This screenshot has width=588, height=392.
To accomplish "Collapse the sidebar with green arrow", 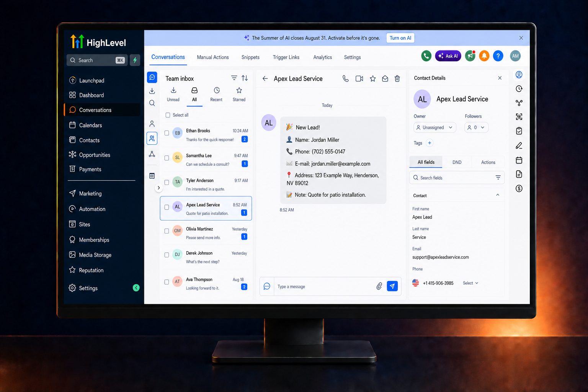I will point(136,288).
